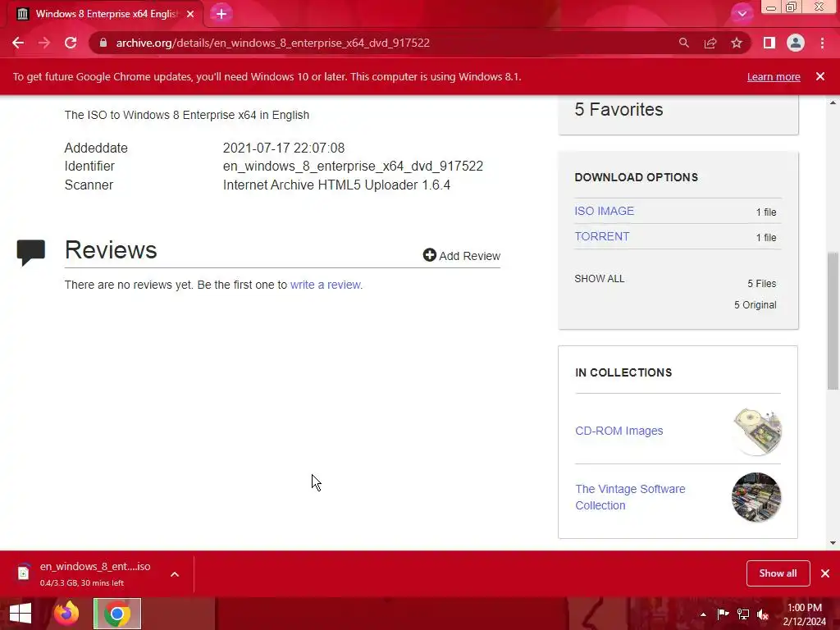Go back to the previous page
This screenshot has width=840, height=630.
point(18,43)
